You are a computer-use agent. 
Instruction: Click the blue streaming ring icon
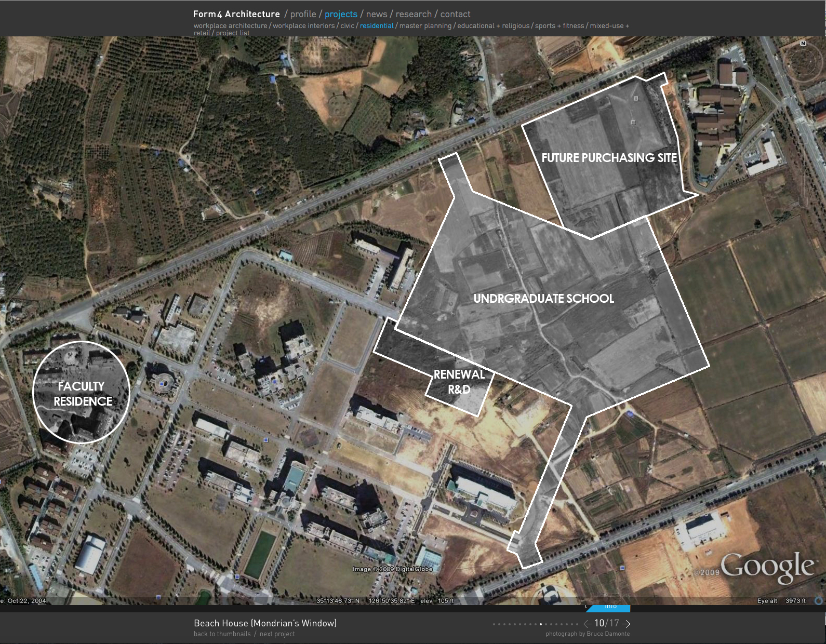click(x=819, y=601)
